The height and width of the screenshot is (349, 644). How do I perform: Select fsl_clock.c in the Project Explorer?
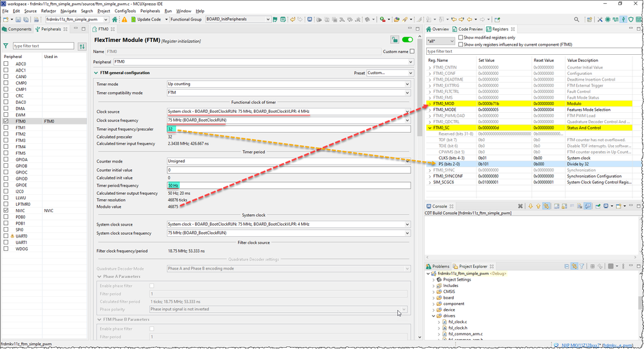[x=458, y=322]
